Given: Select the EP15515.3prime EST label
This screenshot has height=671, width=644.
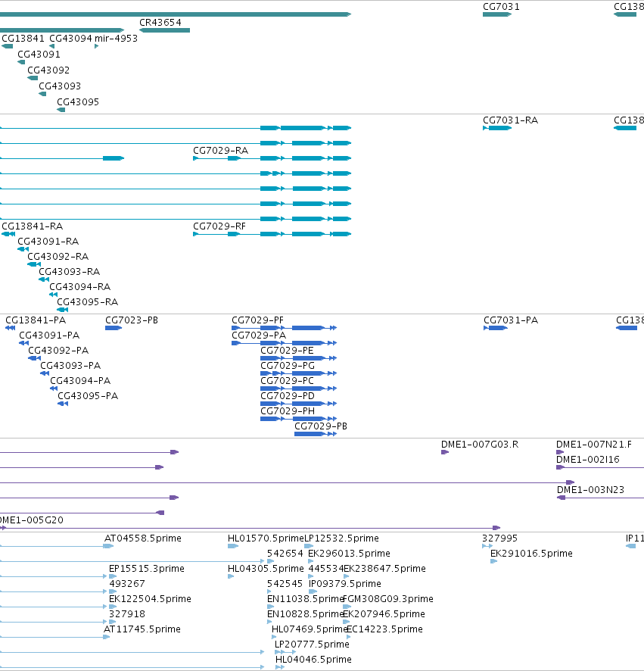Looking at the screenshot, I should 147,569.
